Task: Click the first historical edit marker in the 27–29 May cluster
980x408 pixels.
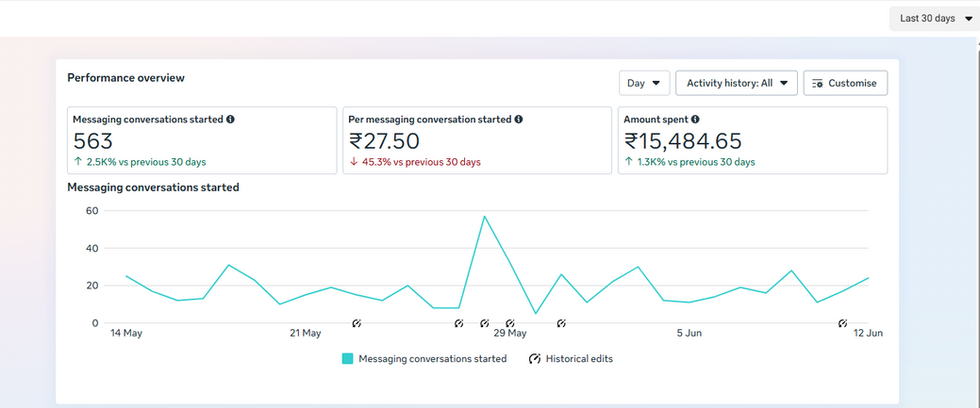Action: pos(459,323)
